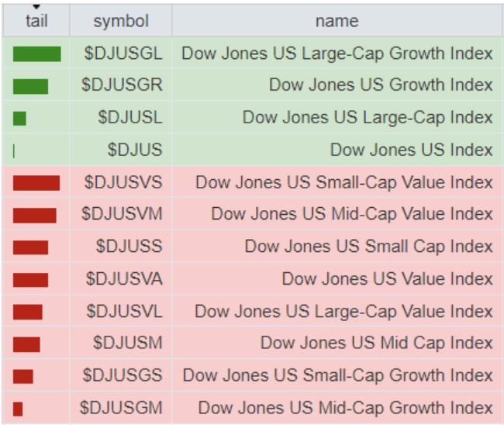Click the sort arrow above tail
The width and height of the screenshot is (504, 425).
pos(36,7)
